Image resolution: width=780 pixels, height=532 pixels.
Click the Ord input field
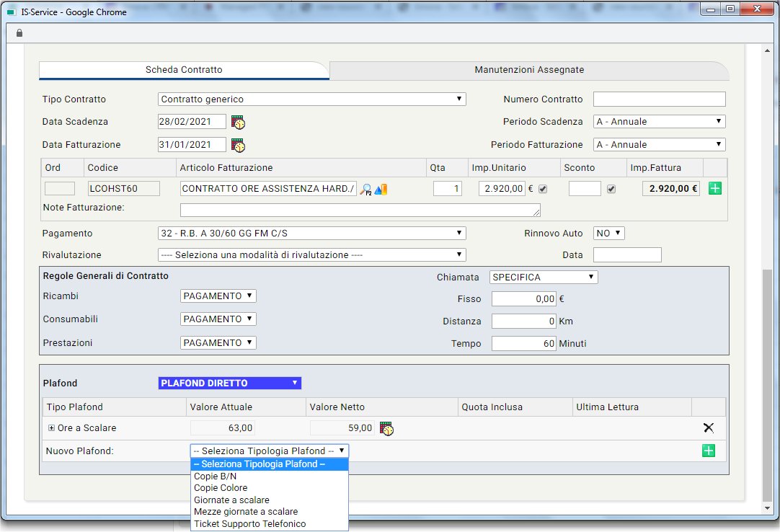pos(60,189)
